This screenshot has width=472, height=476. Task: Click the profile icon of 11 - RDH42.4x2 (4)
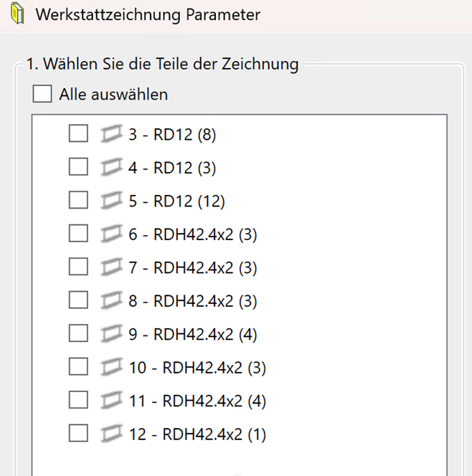(111, 401)
